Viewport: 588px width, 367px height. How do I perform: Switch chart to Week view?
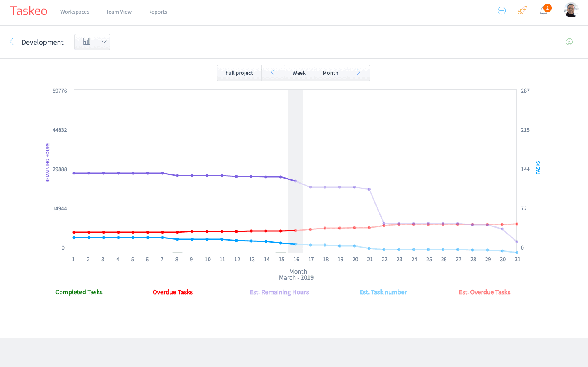click(x=299, y=73)
